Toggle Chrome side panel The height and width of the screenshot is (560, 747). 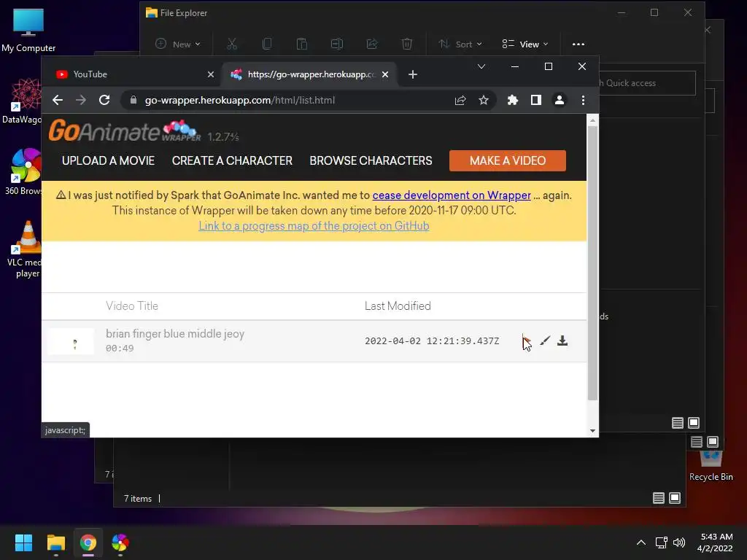click(536, 100)
